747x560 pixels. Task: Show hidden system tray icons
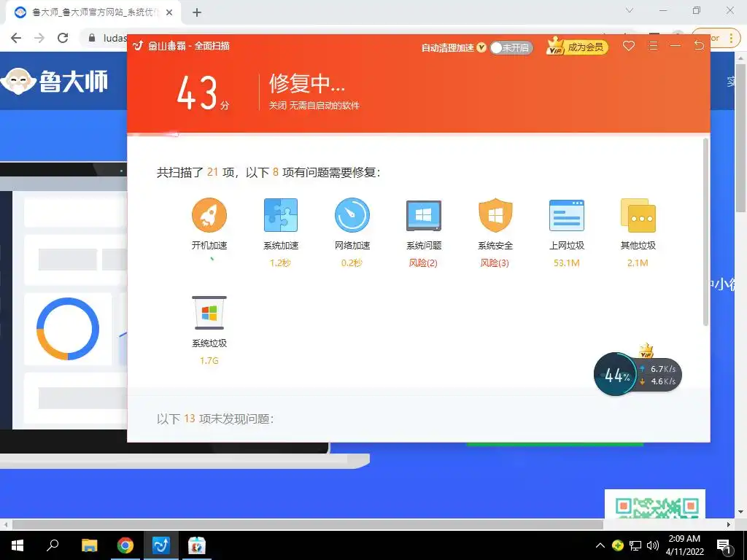(x=600, y=545)
